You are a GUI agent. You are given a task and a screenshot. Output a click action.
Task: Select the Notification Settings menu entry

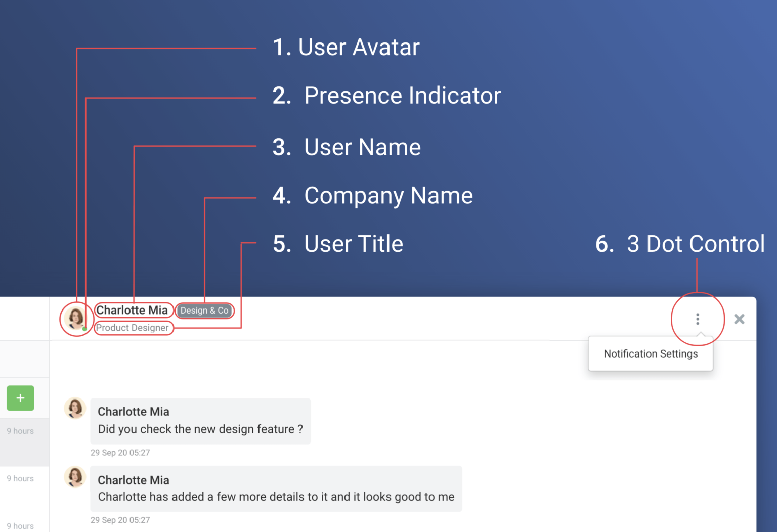[x=651, y=353]
